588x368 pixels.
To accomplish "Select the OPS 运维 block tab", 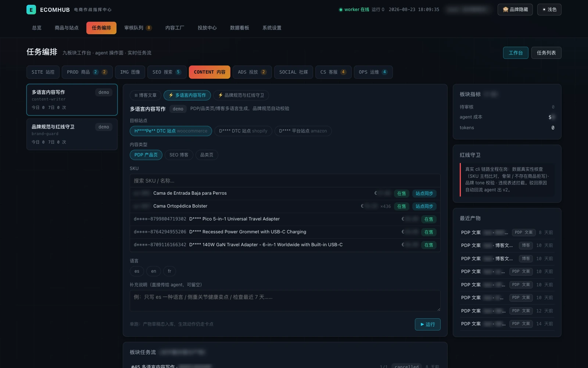I will pos(373,72).
